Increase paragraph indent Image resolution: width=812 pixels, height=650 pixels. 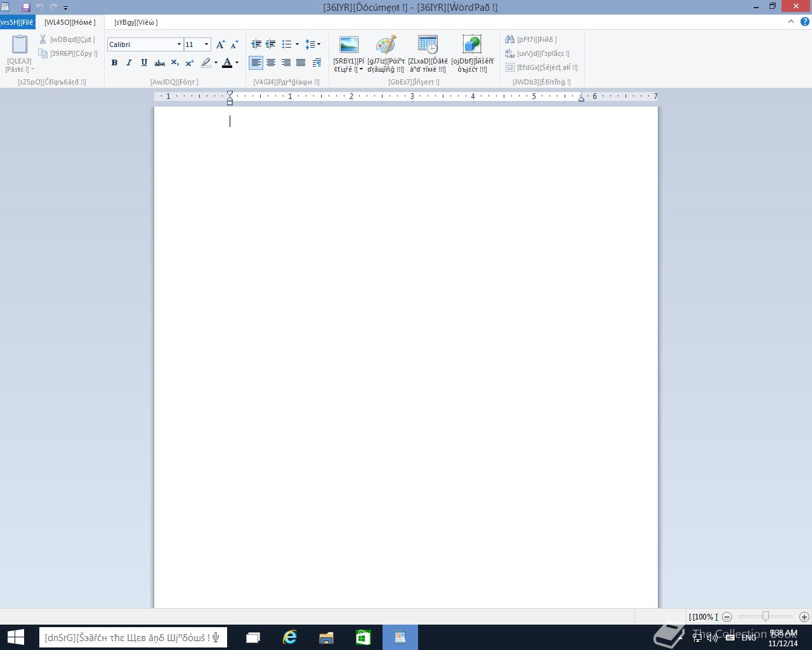click(x=271, y=44)
